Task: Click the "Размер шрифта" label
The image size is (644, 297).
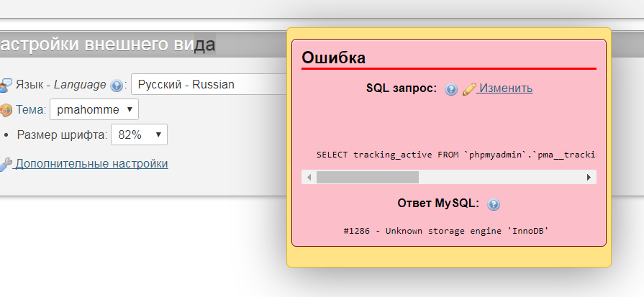Action: coord(62,134)
